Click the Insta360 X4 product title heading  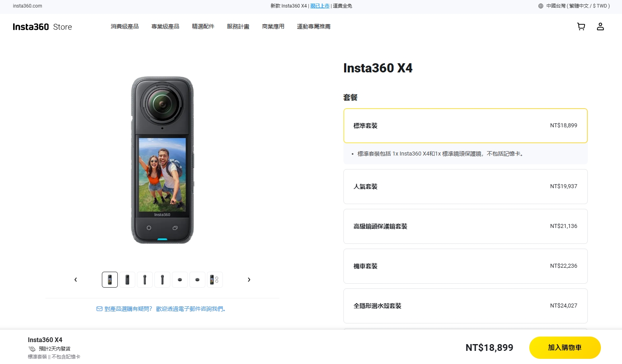tap(378, 68)
